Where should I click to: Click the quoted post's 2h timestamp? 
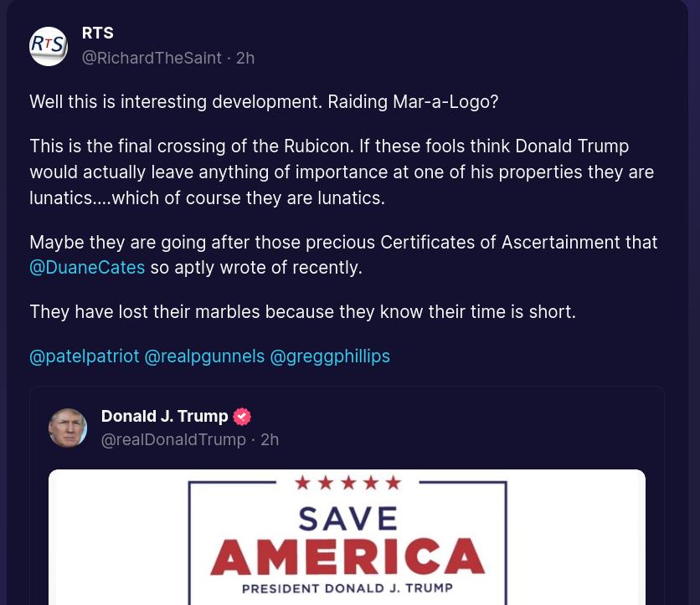270,439
